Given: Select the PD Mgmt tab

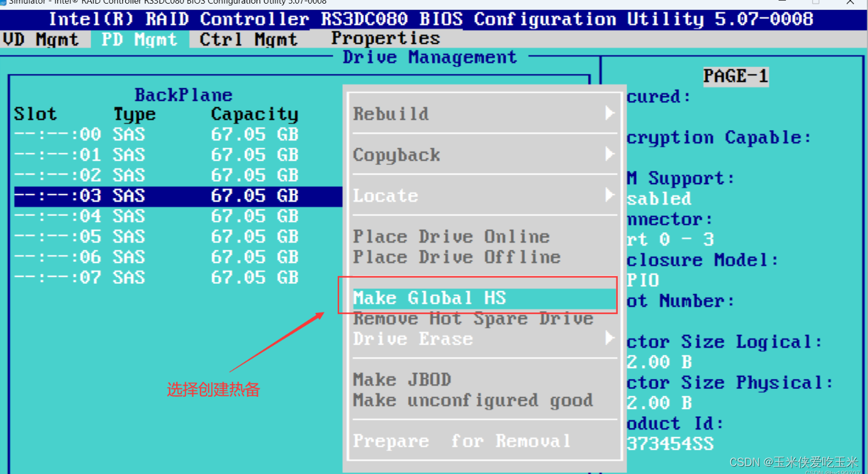Looking at the screenshot, I should coord(140,40).
